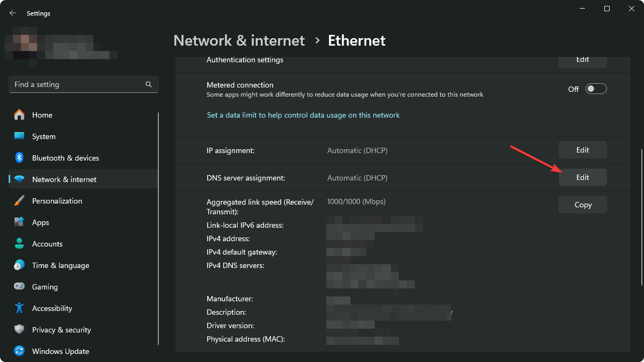Select the Accounts person icon
This screenshot has height=362, width=644.
coord(19,244)
